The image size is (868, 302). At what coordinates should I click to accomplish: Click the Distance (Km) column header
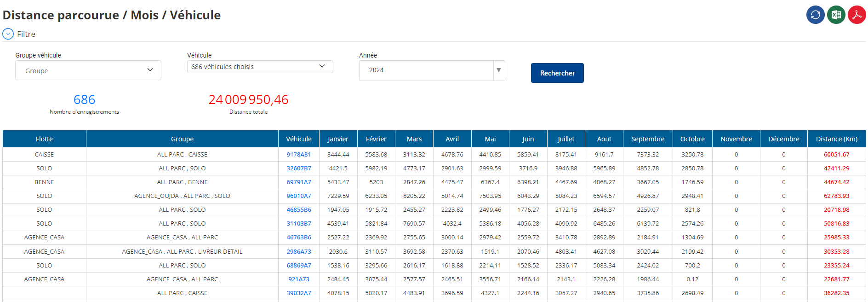837,139
